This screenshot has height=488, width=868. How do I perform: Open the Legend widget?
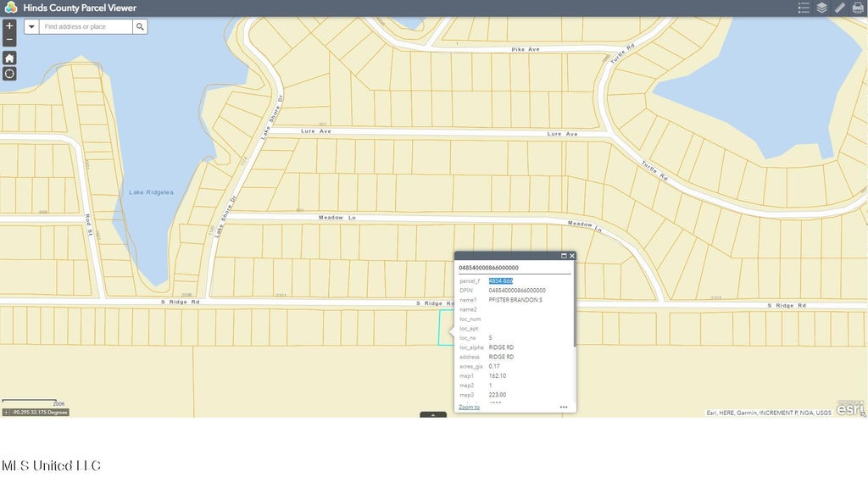click(804, 8)
